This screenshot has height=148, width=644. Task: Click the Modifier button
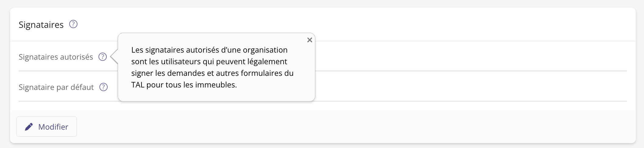pyautogui.click(x=47, y=127)
